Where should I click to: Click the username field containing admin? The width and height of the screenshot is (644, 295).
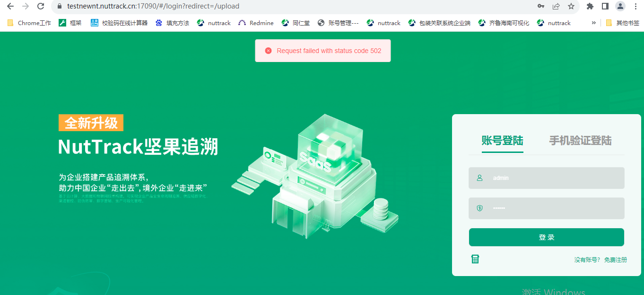(547, 178)
